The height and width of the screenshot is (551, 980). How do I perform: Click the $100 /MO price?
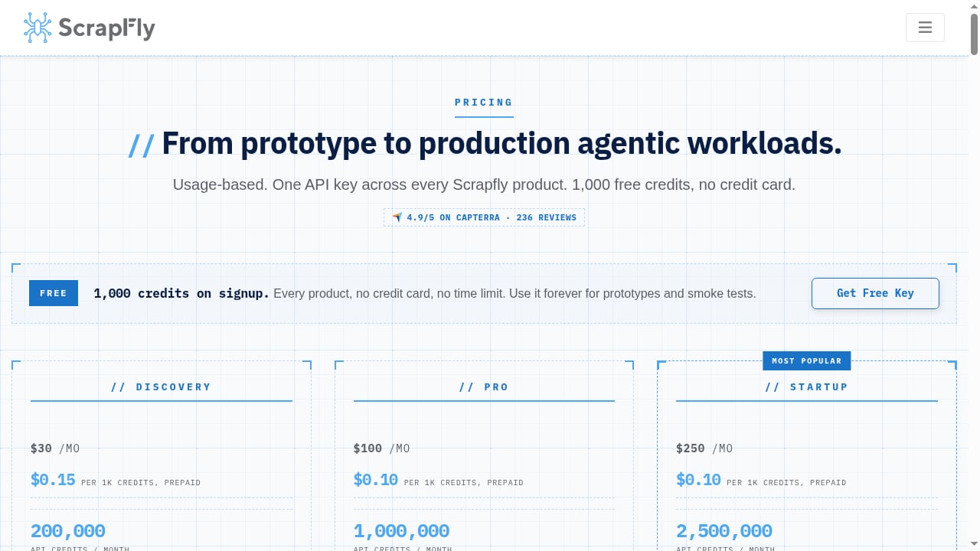click(381, 448)
